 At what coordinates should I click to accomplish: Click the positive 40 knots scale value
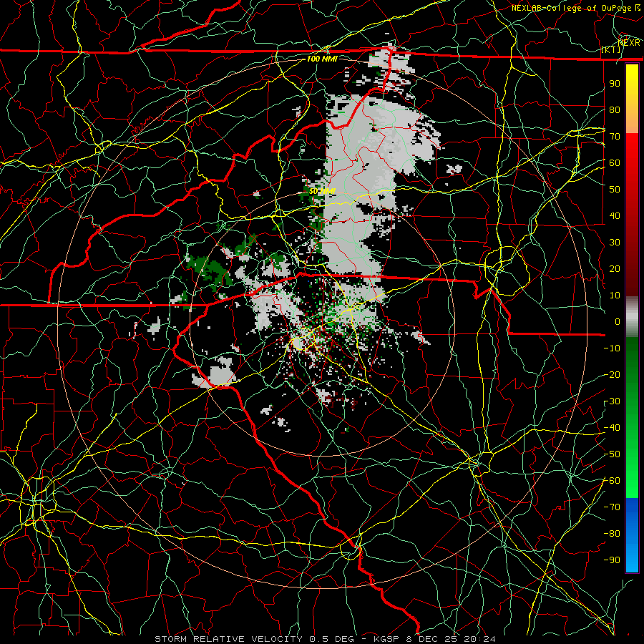(x=615, y=215)
